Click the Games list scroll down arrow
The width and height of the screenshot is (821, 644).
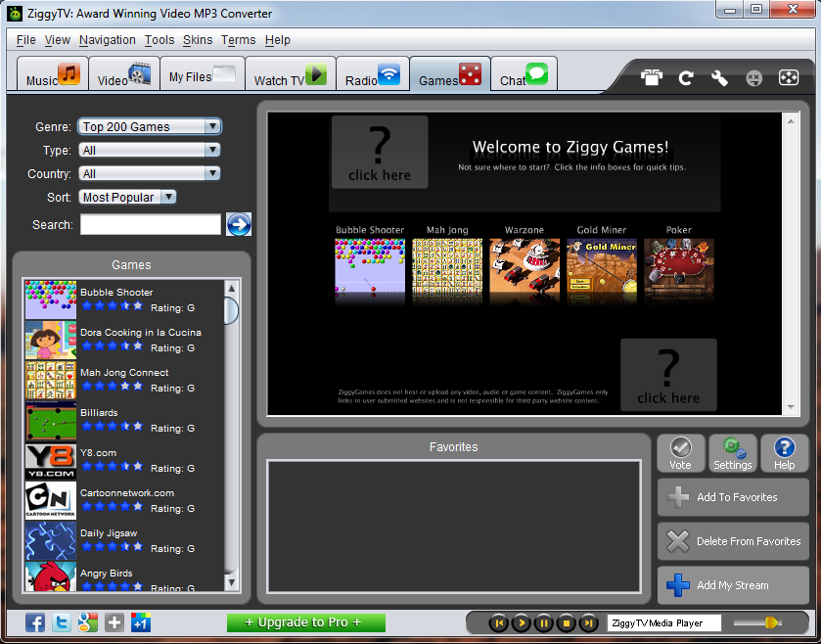tap(232, 582)
